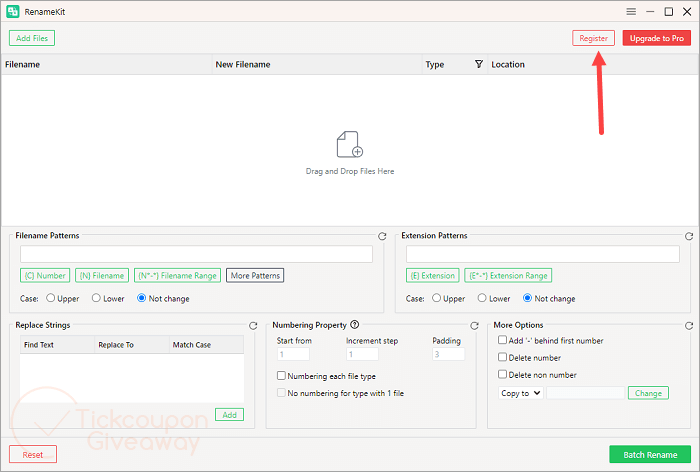Click the drag and drop file icon
Image resolution: width=700 pixels, height=472 pixels.
350,144
